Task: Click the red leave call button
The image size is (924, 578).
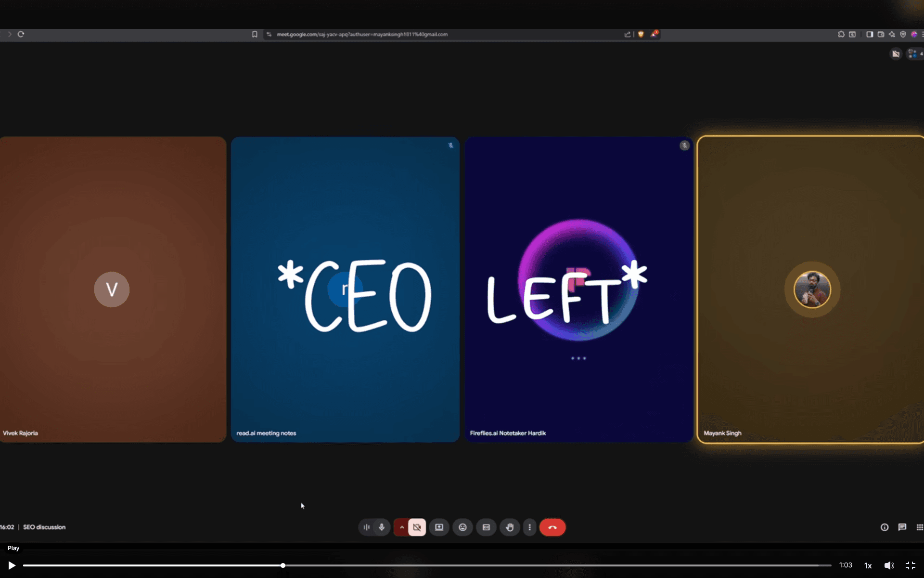Action: pyautogui.click(x=552, y=527)
